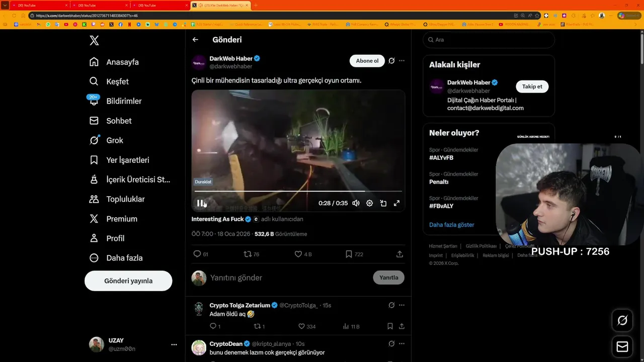Open Topluluklar communities
Viewport: 644px width, 362px height.
117,199
